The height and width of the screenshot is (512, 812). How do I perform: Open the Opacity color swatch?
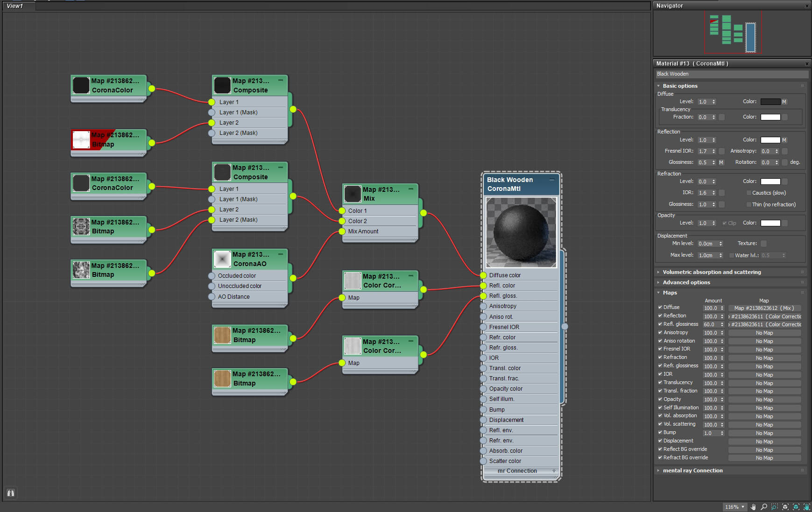tap(770, 223)
